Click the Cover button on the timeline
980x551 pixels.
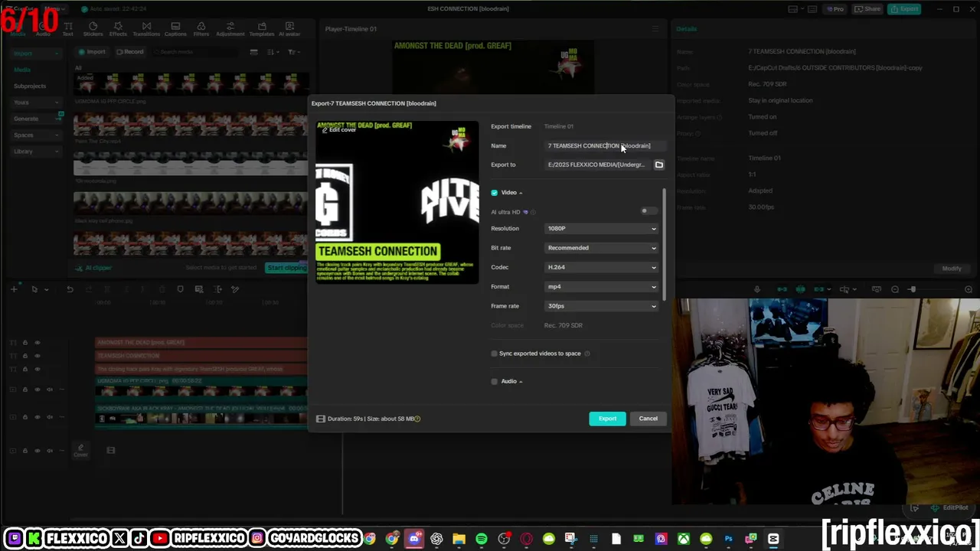(x=80, y=451)
